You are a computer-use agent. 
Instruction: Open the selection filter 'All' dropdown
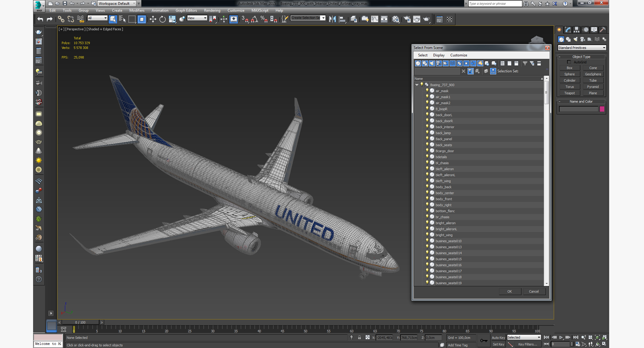[x=97, y=18]
